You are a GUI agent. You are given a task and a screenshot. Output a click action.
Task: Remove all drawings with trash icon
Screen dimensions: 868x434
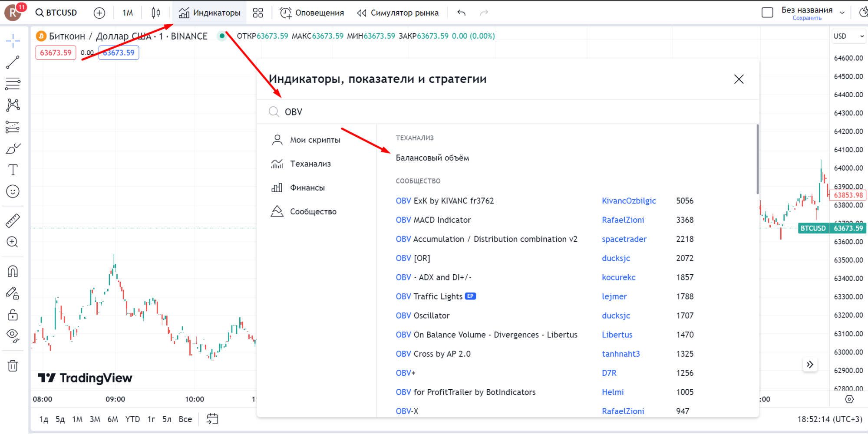[13, 366]
